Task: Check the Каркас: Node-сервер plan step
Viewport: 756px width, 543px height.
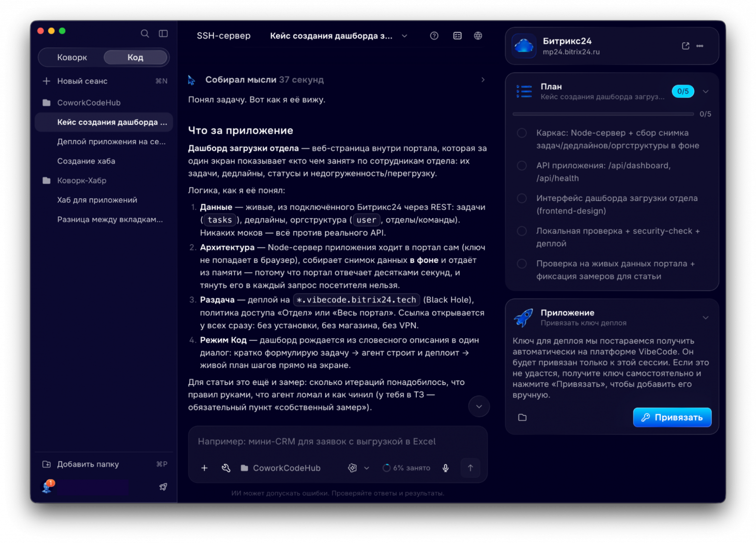Action: point(521,133)
